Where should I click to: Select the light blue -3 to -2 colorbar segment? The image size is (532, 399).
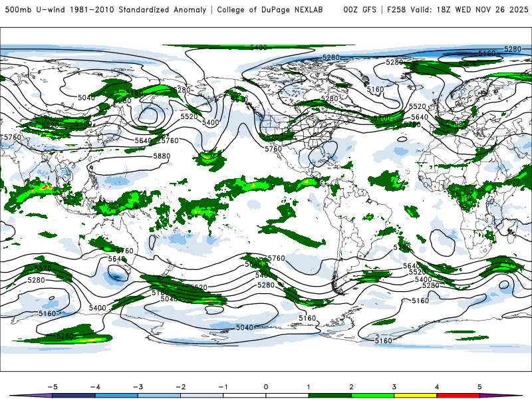[x=159, y=396]
